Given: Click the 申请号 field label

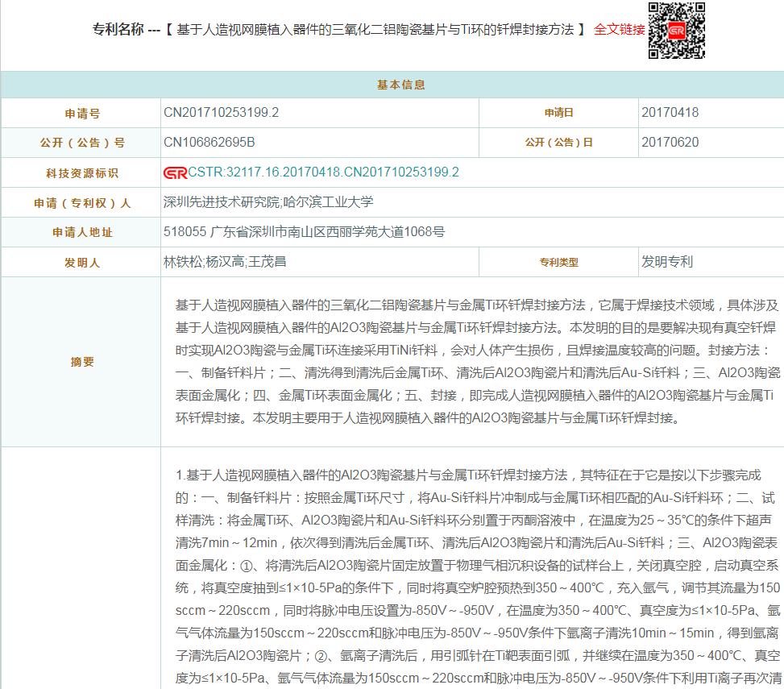Looking at the screenshot, I should coord(82,114).
